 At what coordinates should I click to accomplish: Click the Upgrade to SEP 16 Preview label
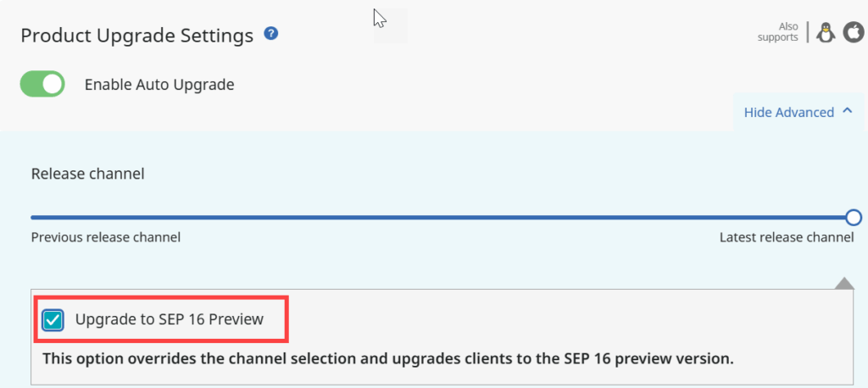pyautogui.click(x=170, y=320)
